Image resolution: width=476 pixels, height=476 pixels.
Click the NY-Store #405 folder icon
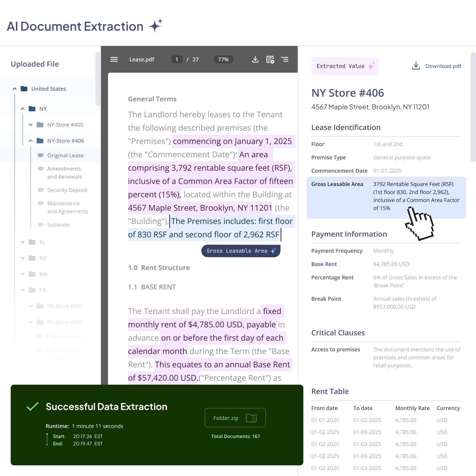tap(40, 125)
